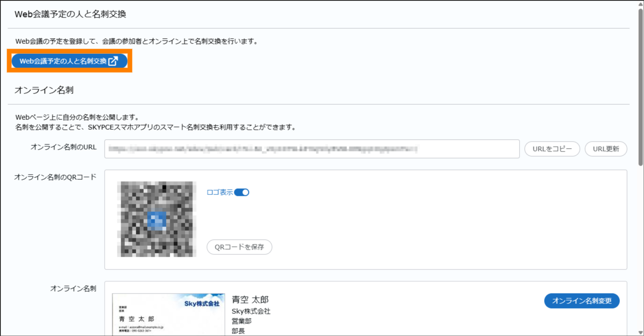This screenshot has height=336, width=644.
Task: Click the vertical scrollbar thumb
Action: (640, 87)
